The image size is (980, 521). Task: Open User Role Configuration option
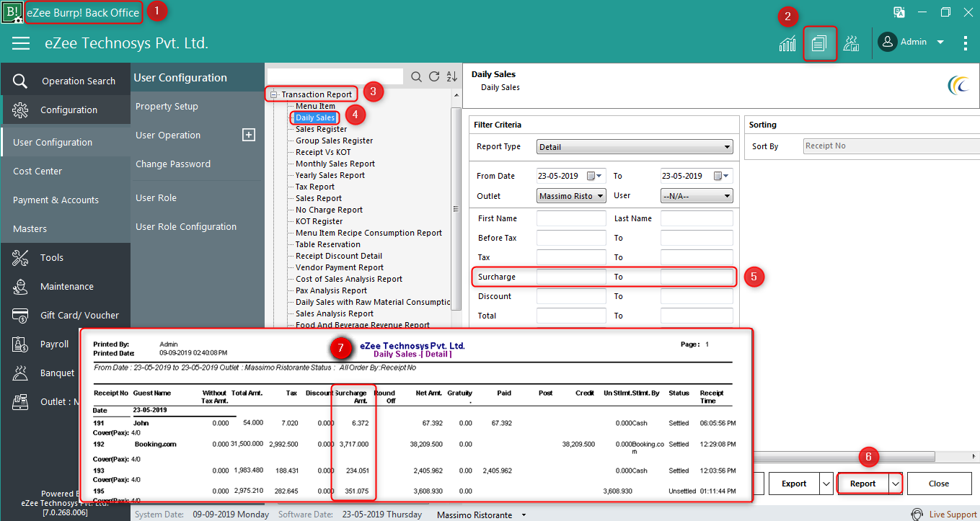(x=186, y=226)
